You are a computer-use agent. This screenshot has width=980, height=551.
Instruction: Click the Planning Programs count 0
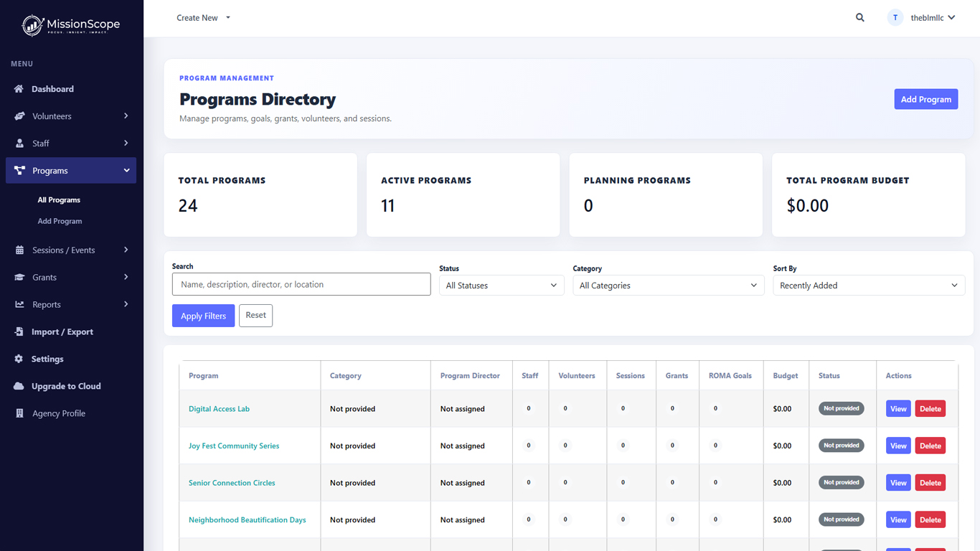[x=588, y=206]
